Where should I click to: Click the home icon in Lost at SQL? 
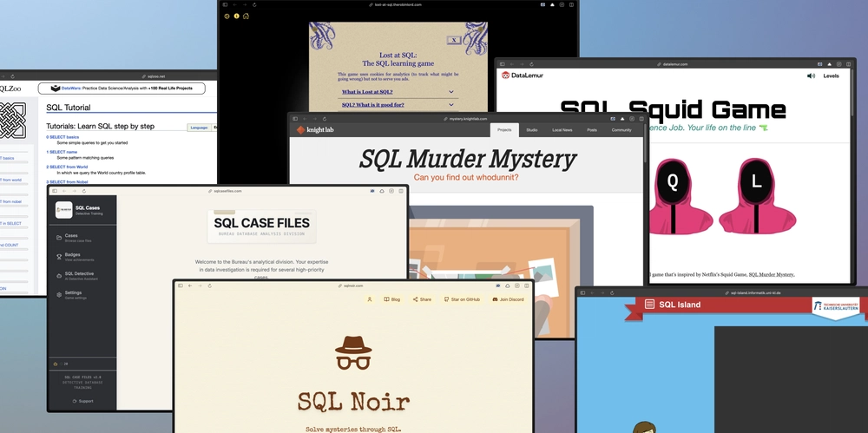[x=246, y=16]
